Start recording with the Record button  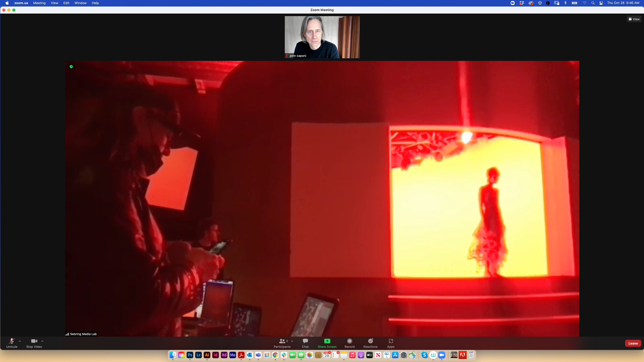[350, 343]
